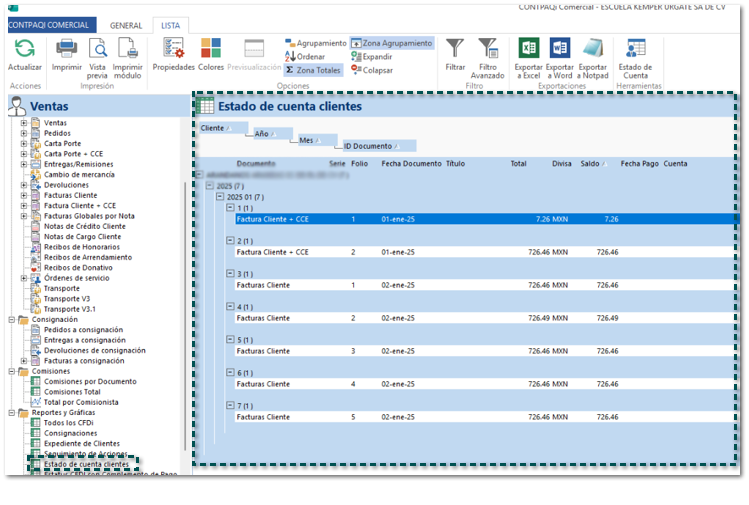The width and height of the screenshot is (749, 505).
Task: Open the Colores palette icon
Action: point(211,48)
